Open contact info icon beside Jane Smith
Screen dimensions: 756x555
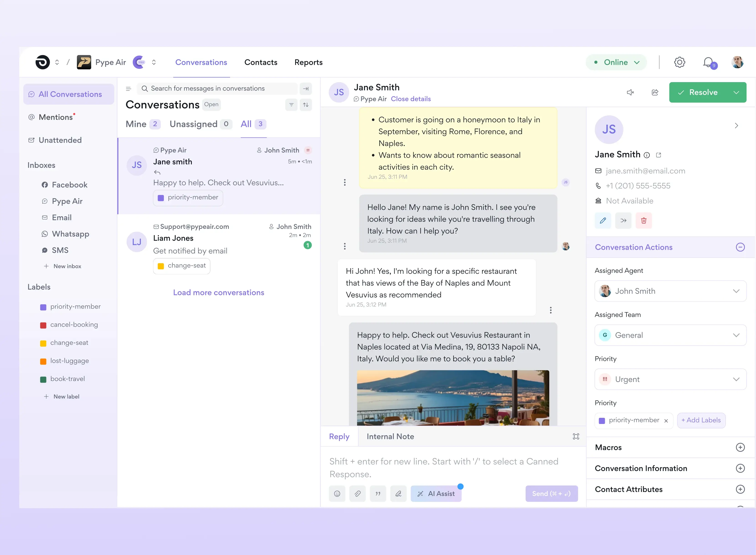pos(647,155)
